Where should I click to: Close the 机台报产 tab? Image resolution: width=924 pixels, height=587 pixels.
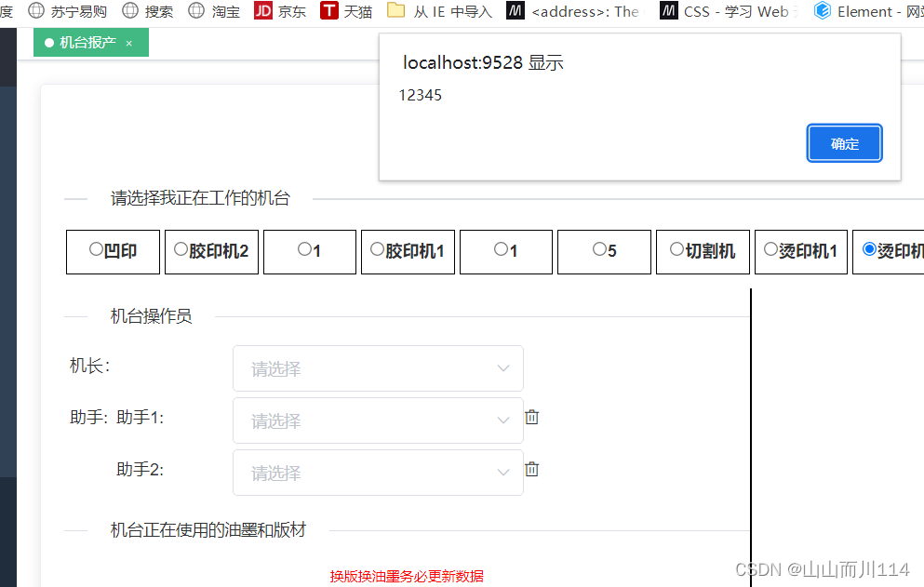(x=128, y=43)
